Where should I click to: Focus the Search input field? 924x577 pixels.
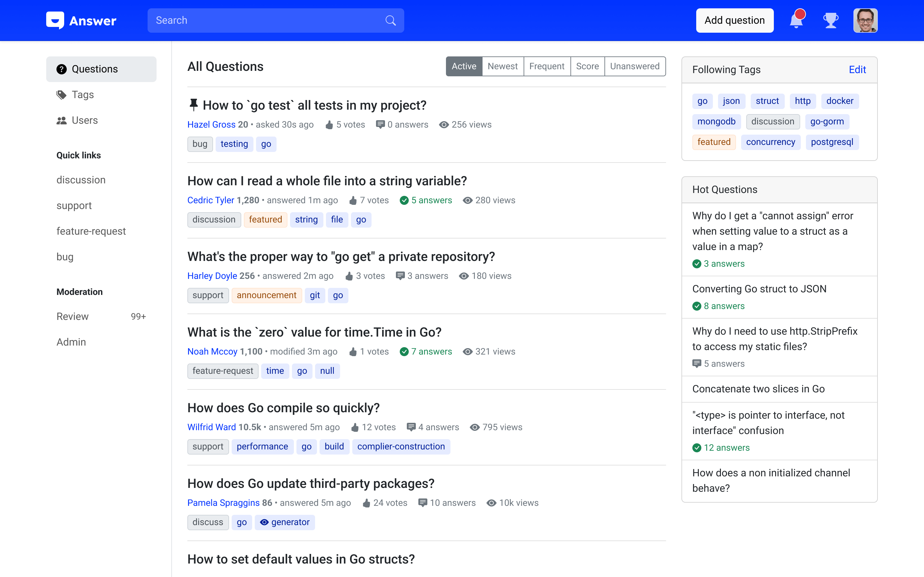(x=267, y=21)
